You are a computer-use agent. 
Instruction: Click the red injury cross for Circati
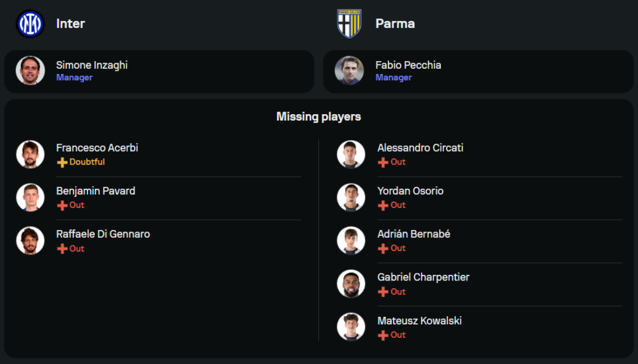383,163
